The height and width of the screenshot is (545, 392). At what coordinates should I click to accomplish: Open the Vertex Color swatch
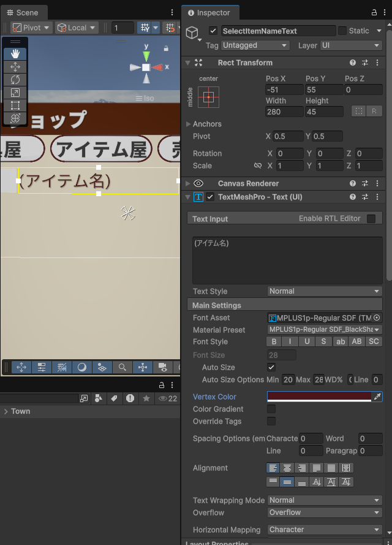point(319,397)
